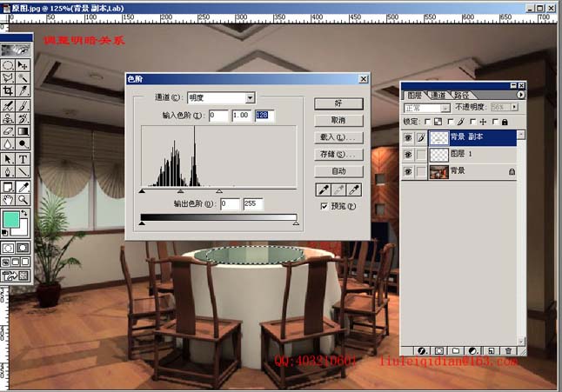Click the 载入 load button
Screen dimensions: 562x392
(338, 137)
